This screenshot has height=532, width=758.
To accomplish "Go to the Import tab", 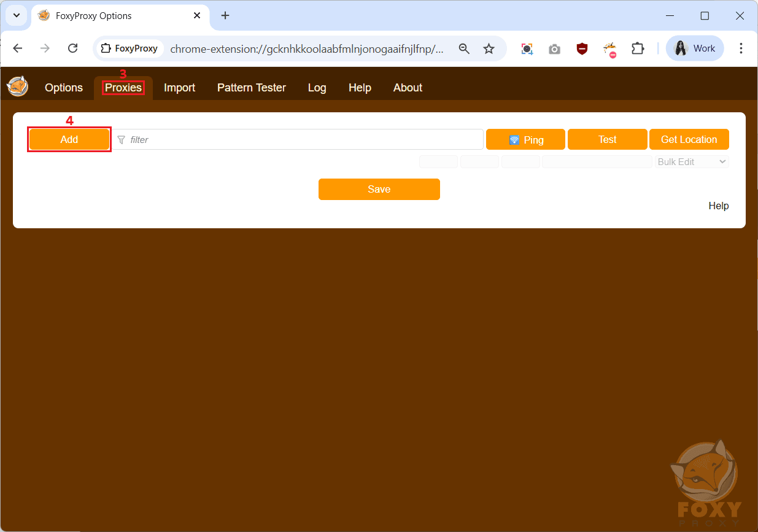I will [x=179, y=88].
